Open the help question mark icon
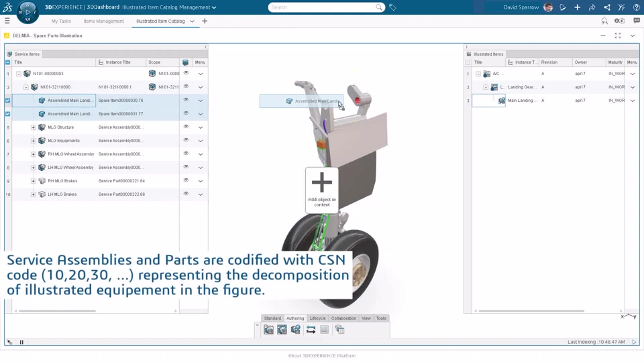 636,7
